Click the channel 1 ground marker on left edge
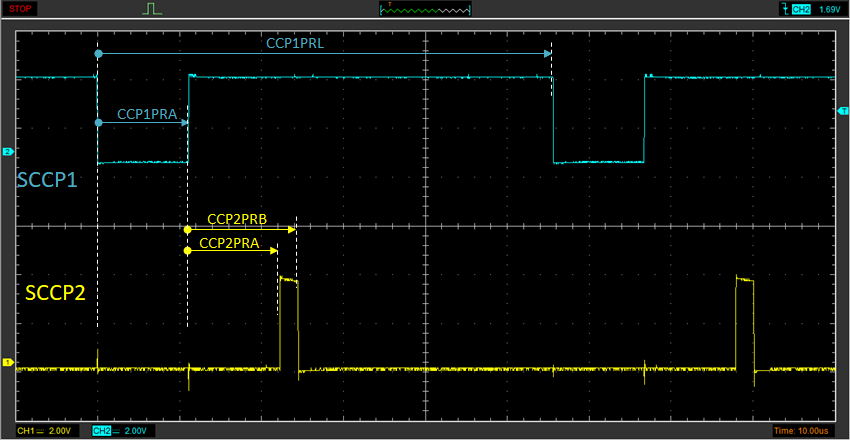This screenshot has height=440, width=850. [8, 362]
